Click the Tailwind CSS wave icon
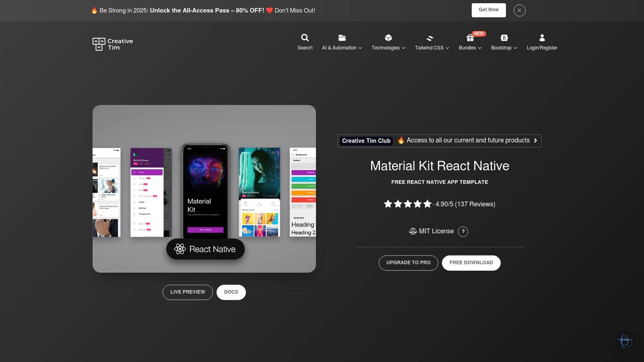644x362 pixels. [430, 38]
